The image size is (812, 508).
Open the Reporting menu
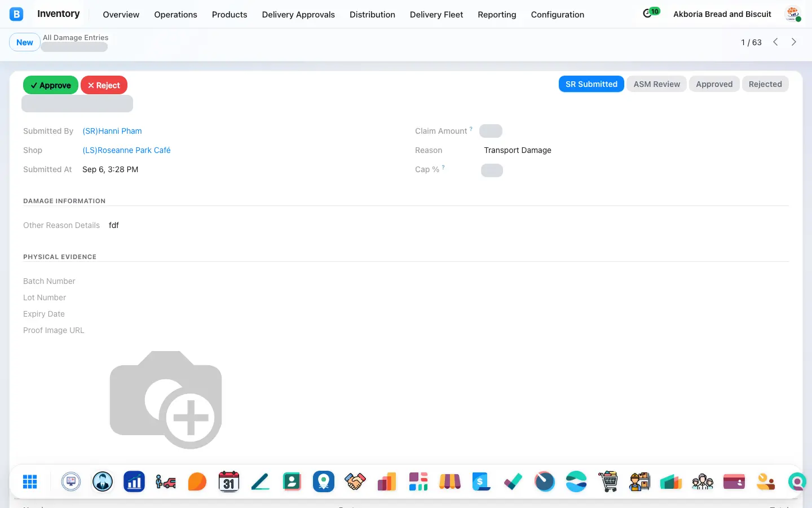(497, 15)
